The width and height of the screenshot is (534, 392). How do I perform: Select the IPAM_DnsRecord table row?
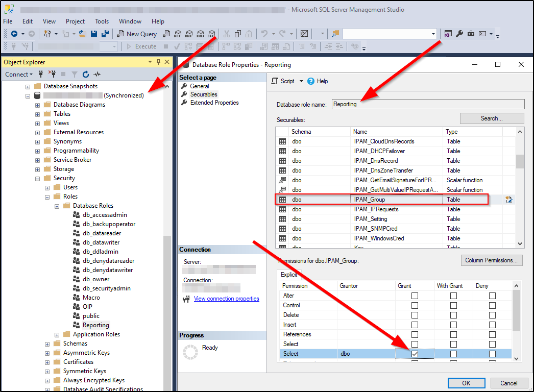tap(395, 161)
